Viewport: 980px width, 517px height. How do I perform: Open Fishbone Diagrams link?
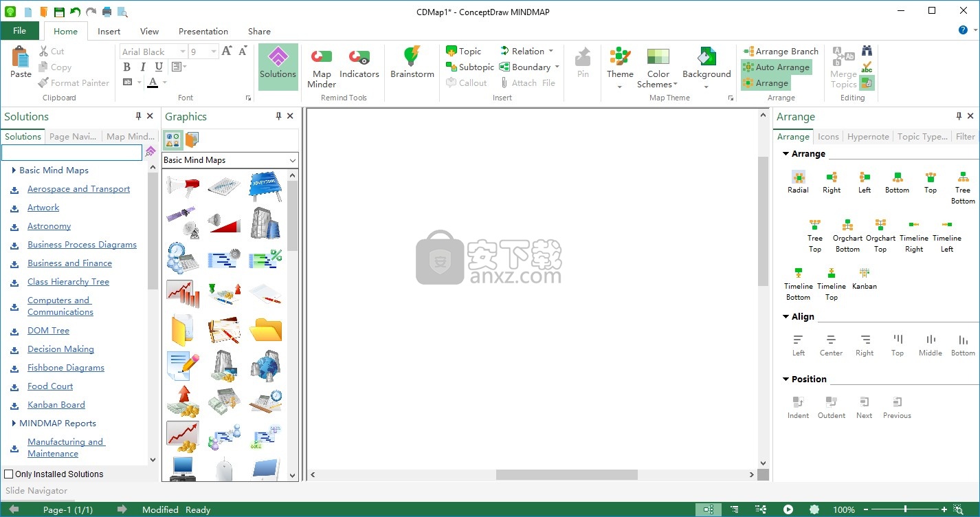66,368
